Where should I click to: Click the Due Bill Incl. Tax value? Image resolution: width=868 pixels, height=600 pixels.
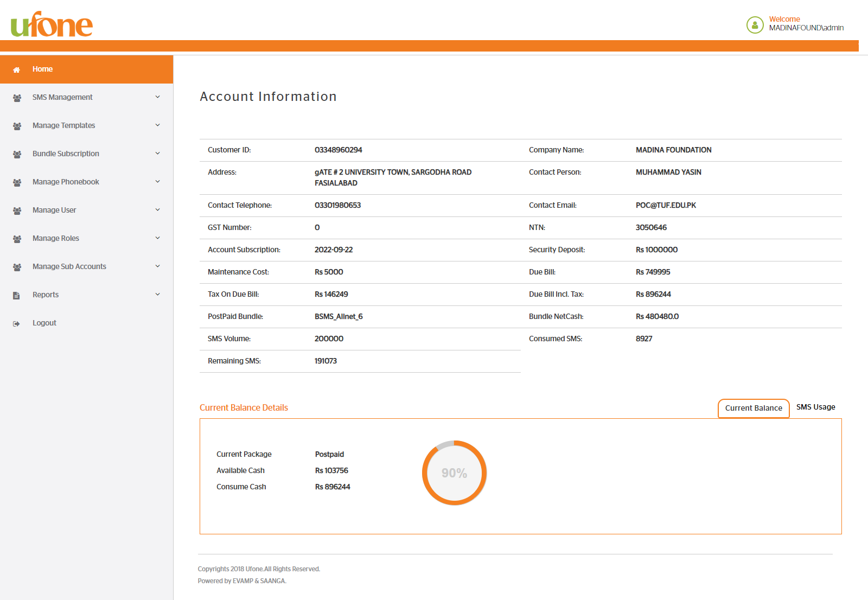click(653, 295)
